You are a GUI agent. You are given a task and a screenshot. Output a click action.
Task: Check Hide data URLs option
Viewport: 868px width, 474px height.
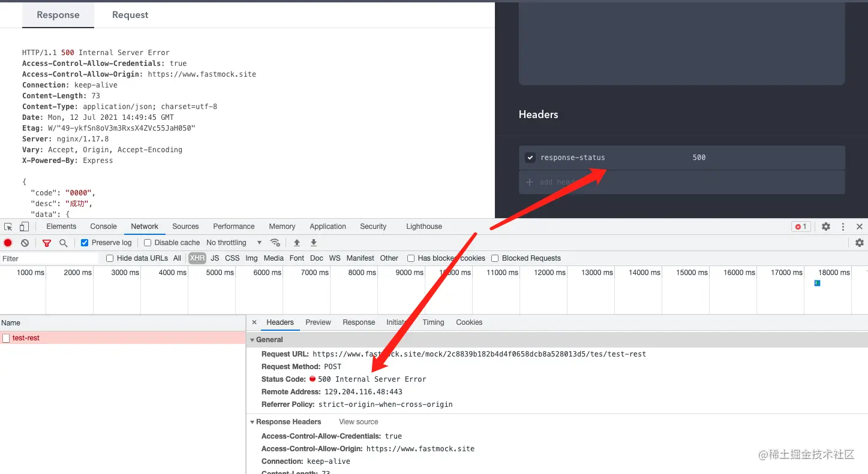click(110, 258)
